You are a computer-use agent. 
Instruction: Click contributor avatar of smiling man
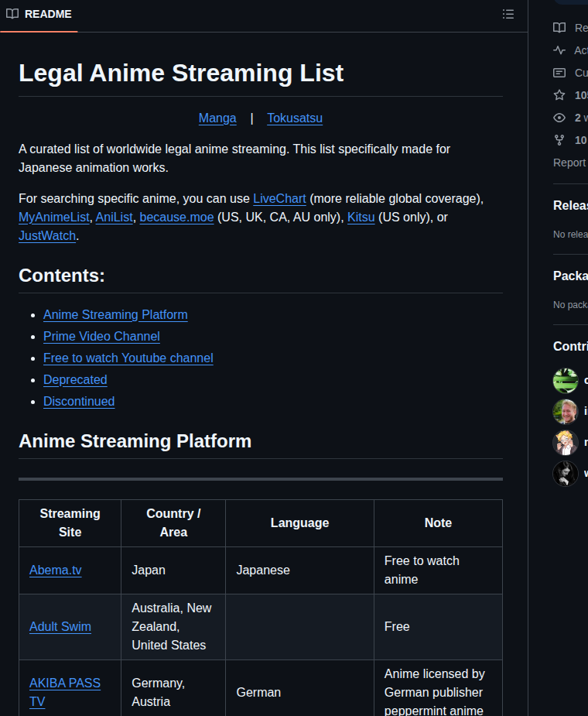tap(566, 412)
